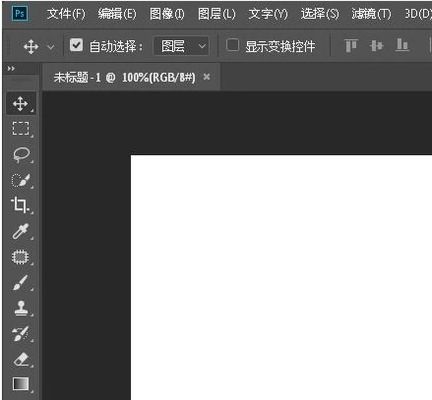Click the align bottom edges icon
Viewport: 432px width, 400px height.
coord(402,45)
